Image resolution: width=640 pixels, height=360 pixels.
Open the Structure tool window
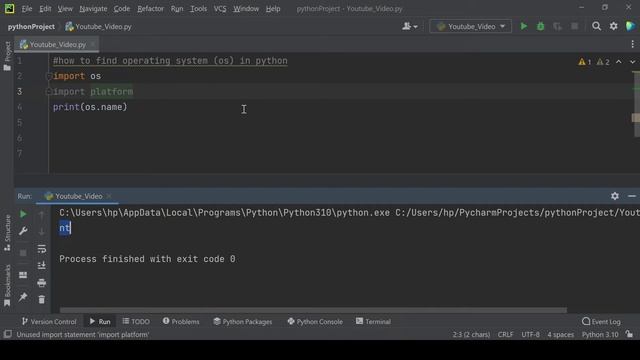[x=7, y=233]
